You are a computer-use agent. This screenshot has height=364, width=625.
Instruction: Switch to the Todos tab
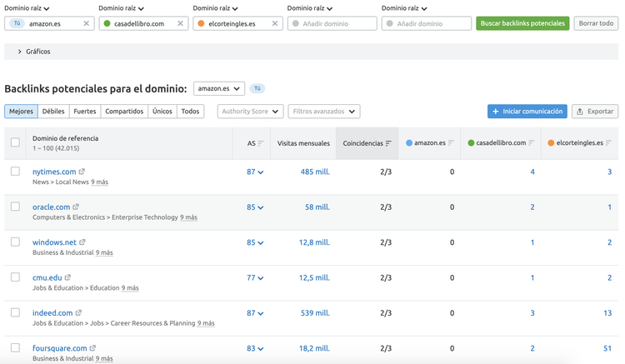(190, 112)
